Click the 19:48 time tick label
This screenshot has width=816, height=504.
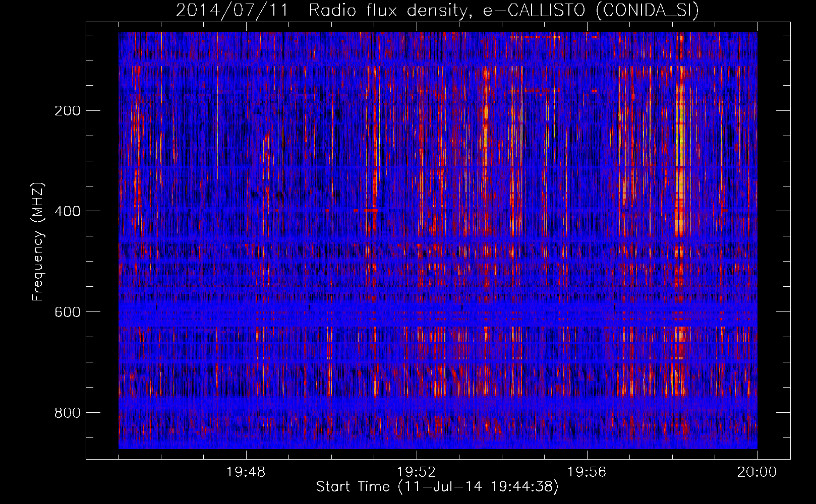(x=246, y=472)
